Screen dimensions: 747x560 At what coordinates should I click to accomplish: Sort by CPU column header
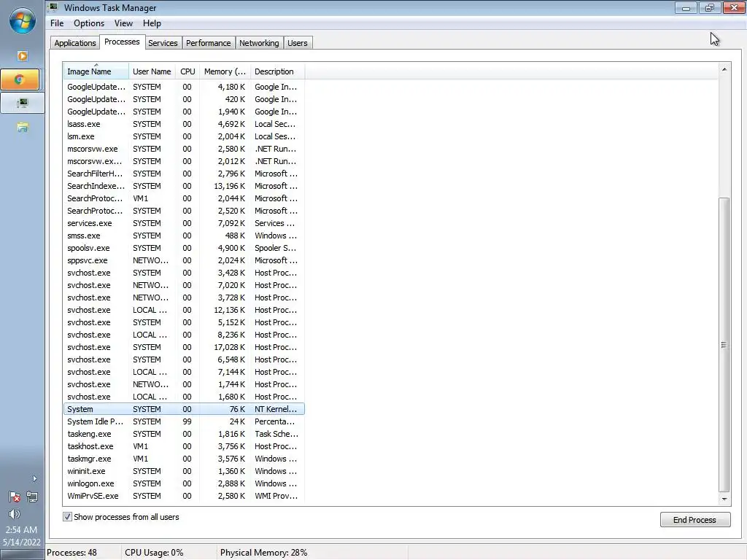[187, 71]
